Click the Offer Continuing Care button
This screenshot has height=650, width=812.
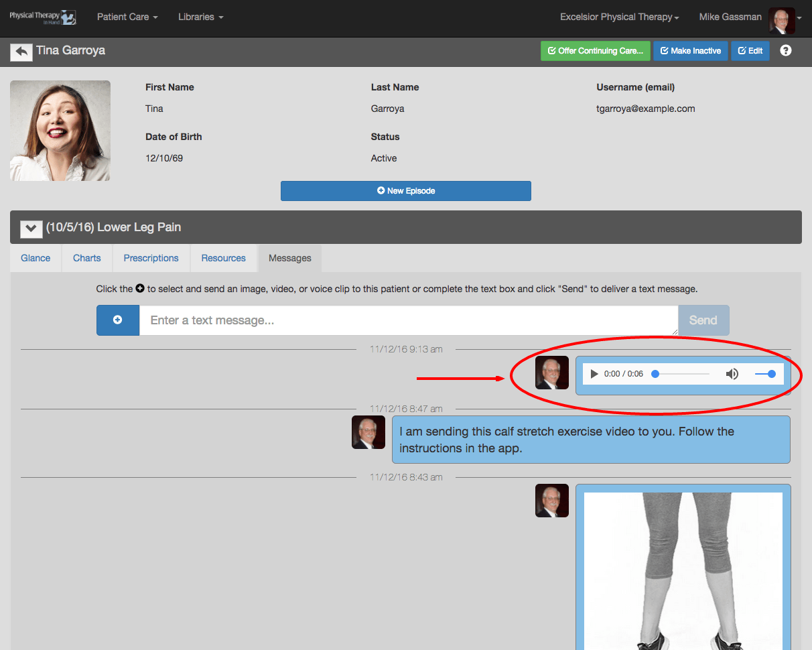click(x=596, y=51)
